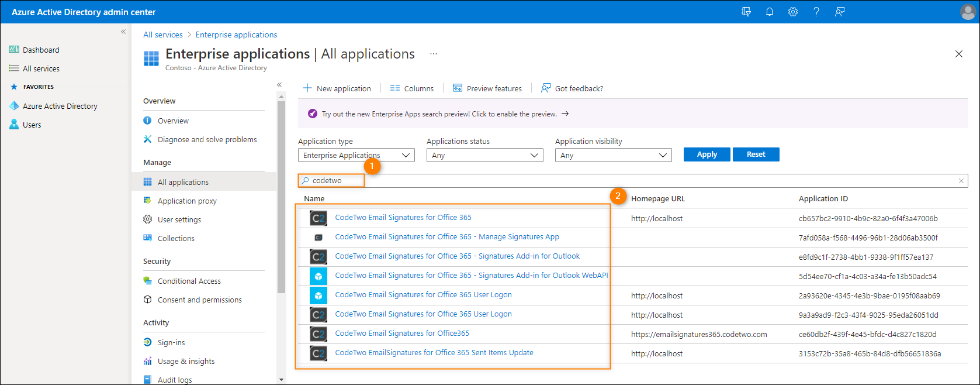Viewport: 980px width, 385px height.
Task: Click Got feedback? toolbar button
Action: 572,88
